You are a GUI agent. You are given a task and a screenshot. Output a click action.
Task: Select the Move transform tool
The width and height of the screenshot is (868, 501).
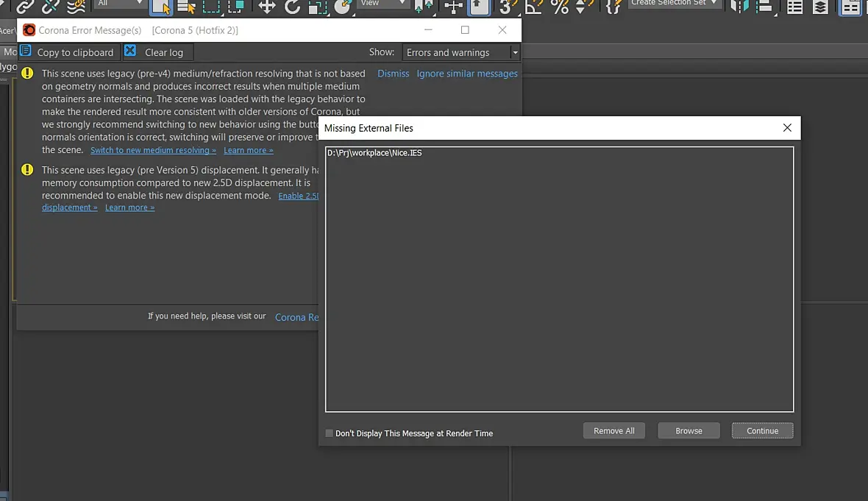point(267,7)
